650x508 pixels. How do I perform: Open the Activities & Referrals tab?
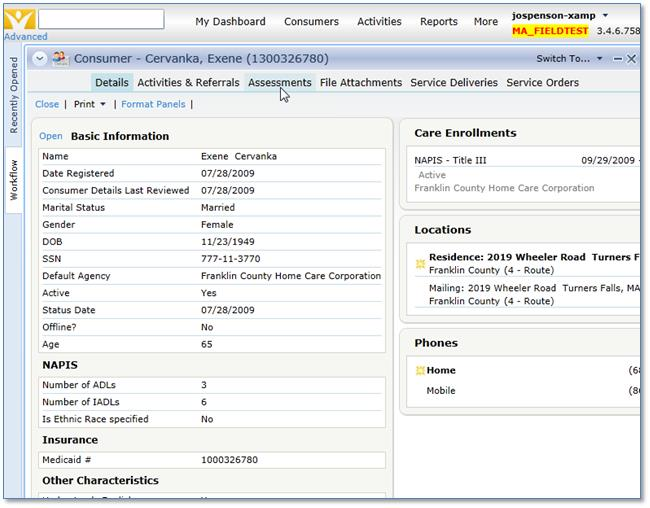click(188, 83)
